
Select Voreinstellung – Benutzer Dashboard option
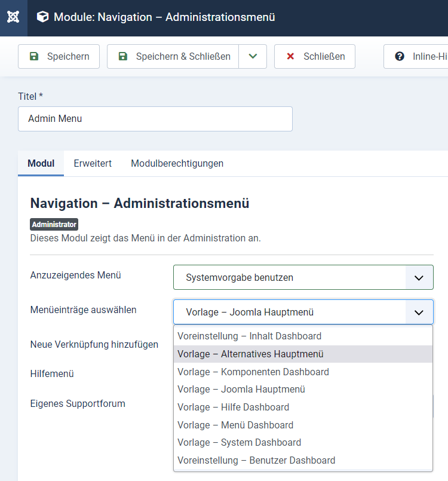(256, 461)
